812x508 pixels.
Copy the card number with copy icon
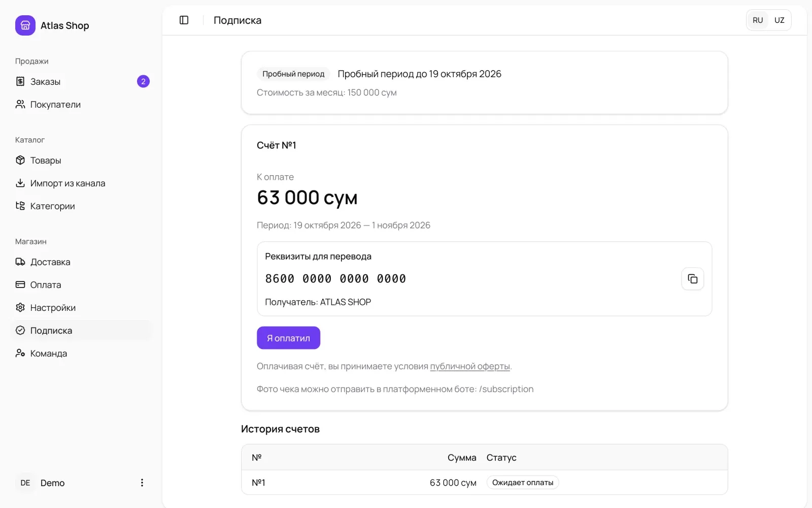tap(692, 279)
